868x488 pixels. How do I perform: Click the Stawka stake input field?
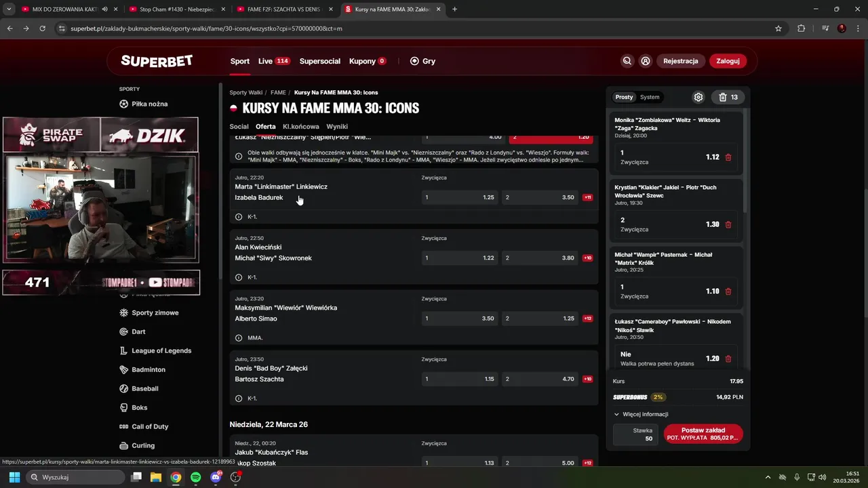[635, 434]
